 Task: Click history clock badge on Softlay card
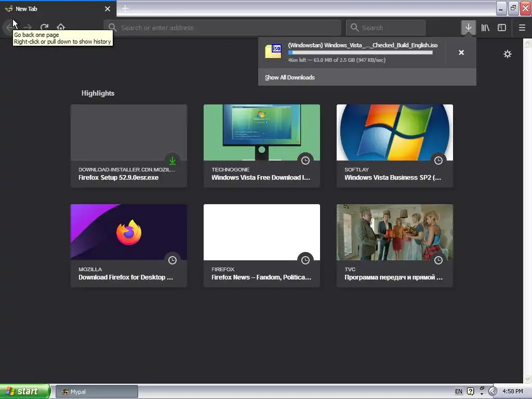click(x=438, y=161)
